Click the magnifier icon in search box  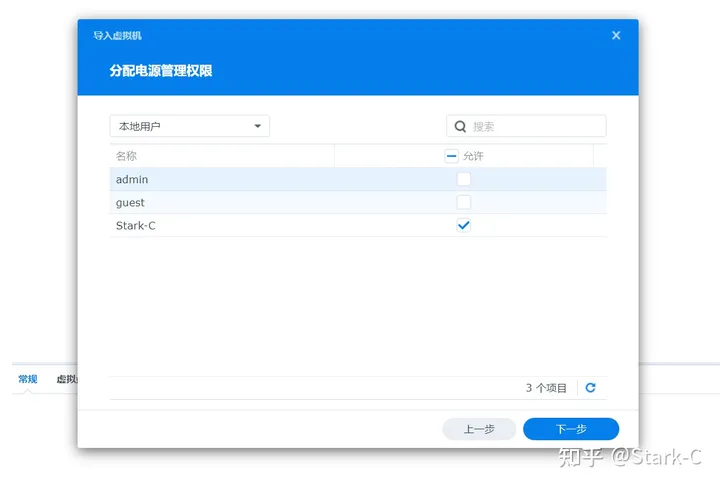[x=460, y=127]
